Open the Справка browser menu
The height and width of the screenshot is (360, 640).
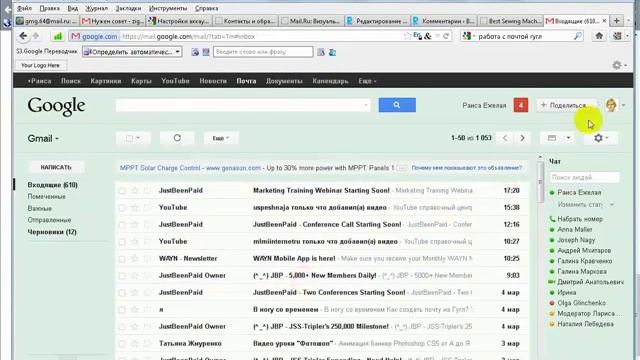206,8
